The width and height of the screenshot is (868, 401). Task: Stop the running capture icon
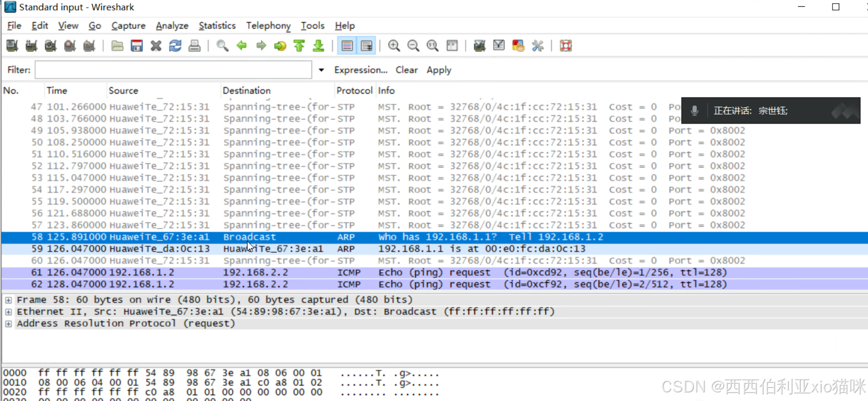click(x=70, y=45)
